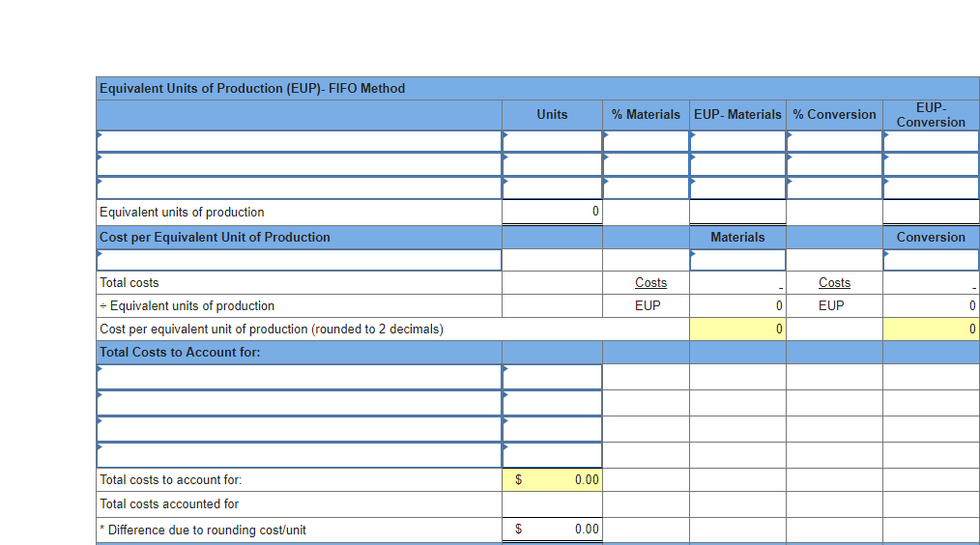Viewport: 980px width, 545px height.
Task: Click the Costs label beside Materials total
Action: click(650, 283)
